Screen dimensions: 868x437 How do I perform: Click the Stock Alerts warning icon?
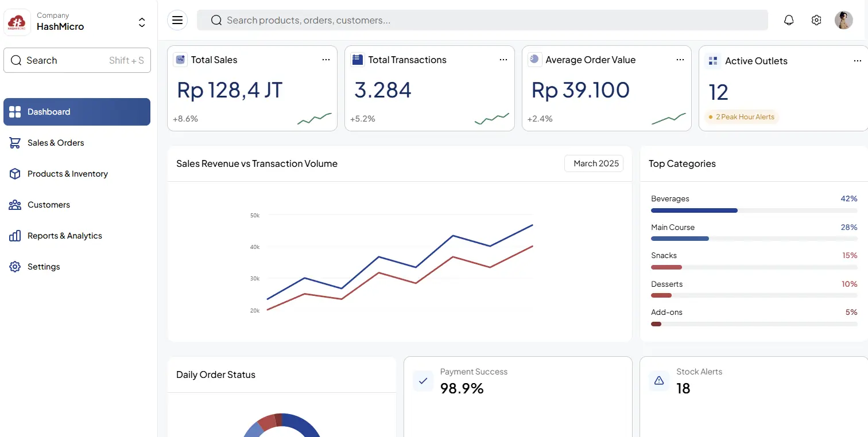[659, 380]
